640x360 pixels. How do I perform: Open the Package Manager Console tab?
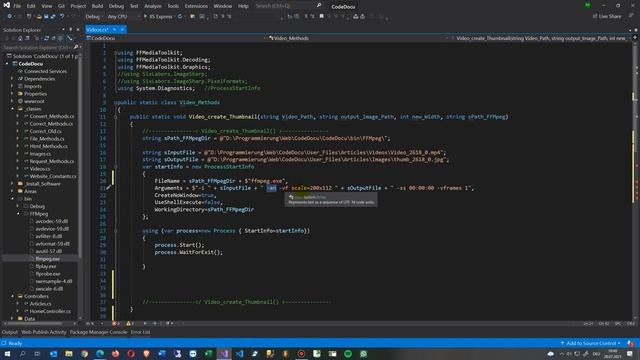click(98, 332)
